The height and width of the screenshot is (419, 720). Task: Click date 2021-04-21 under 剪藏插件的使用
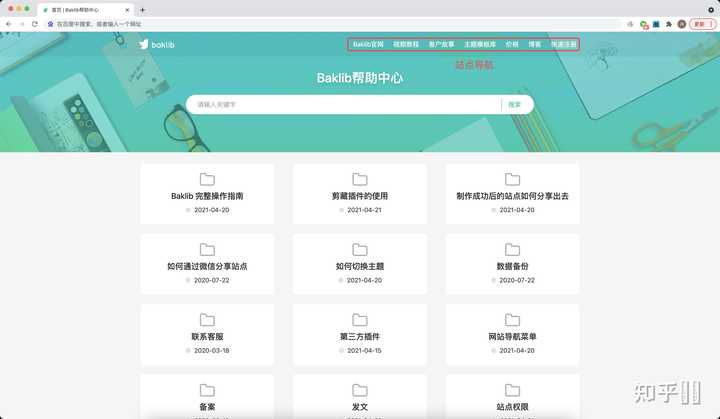[x=364, y=210]
